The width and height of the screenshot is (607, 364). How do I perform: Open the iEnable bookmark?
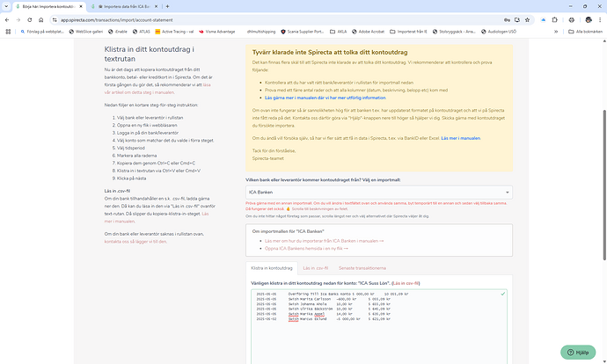click(118, 32)
